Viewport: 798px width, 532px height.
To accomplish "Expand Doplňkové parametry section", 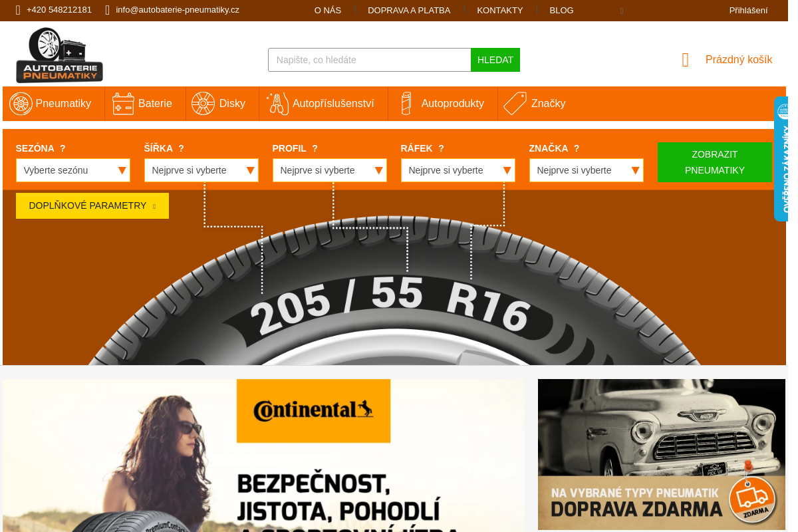I will [92, 206].
